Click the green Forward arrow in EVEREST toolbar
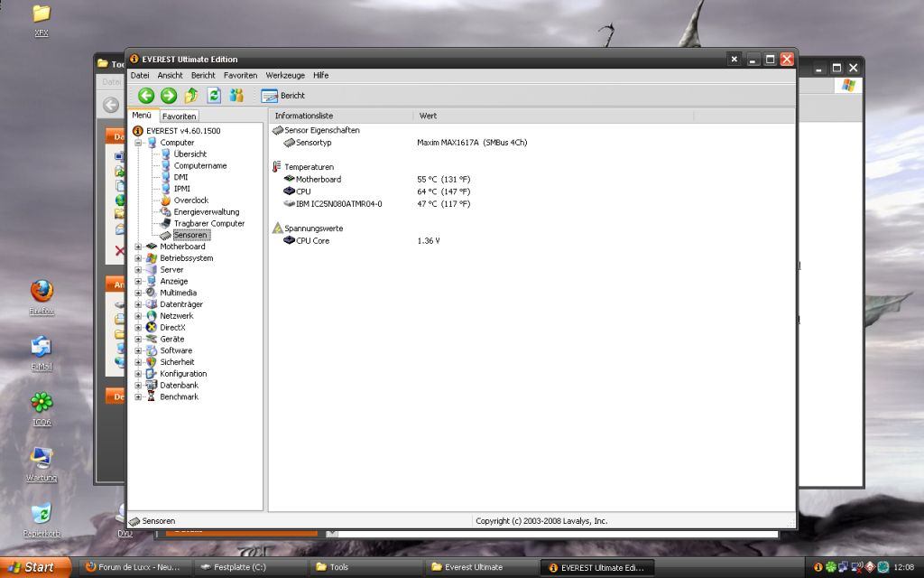The image size is (924, 578). [x=169, y=96]
